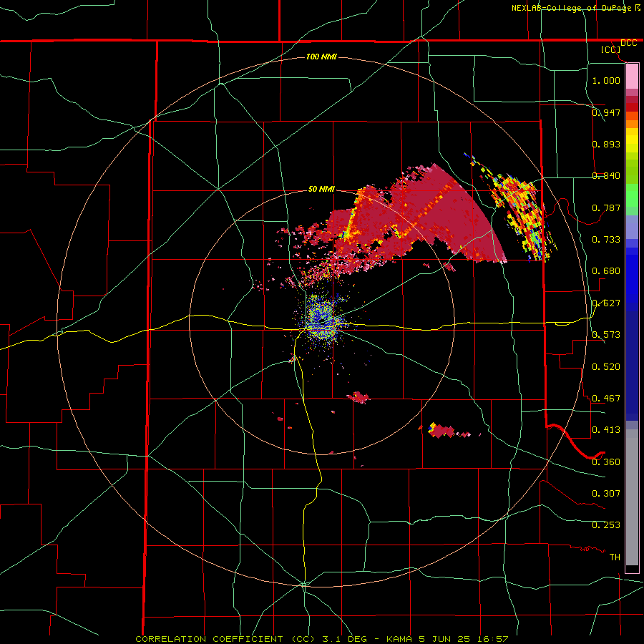The image size is (644, 644).
Task: Select the 0.520 scale value
Action: [606, 366]
